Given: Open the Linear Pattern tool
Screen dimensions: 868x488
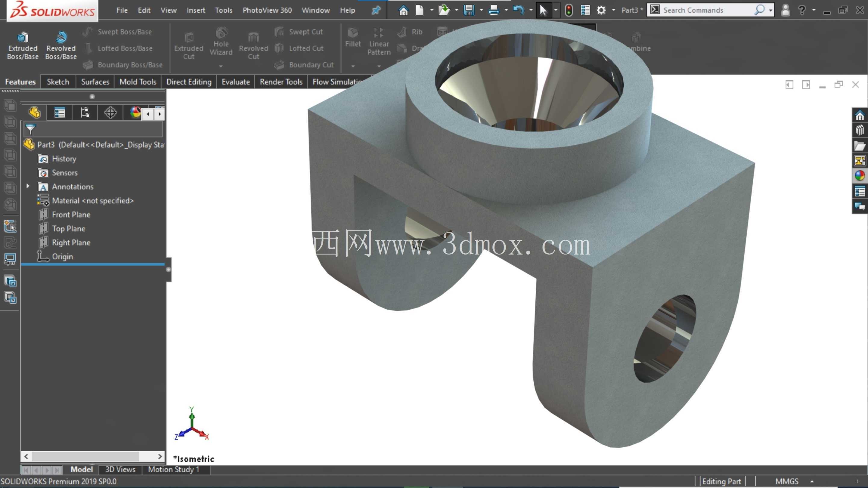Looking at the screenshot, I should (x=379, y=41).
